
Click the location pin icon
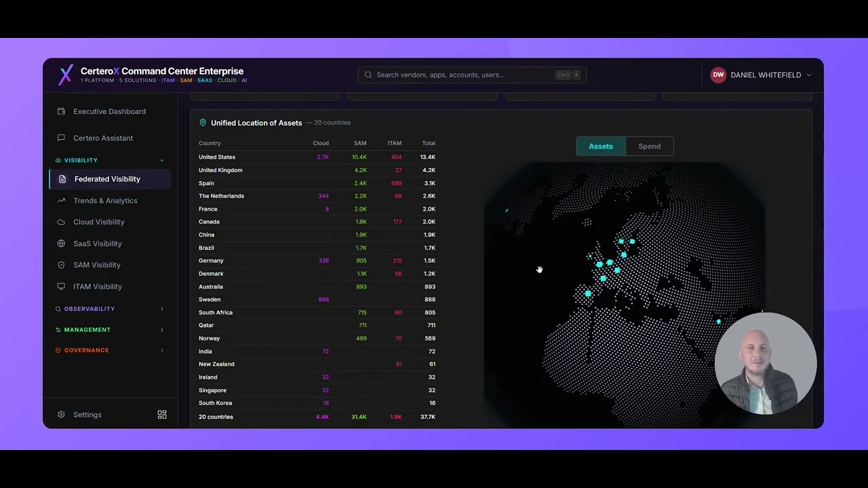click(x=202, y=123)
